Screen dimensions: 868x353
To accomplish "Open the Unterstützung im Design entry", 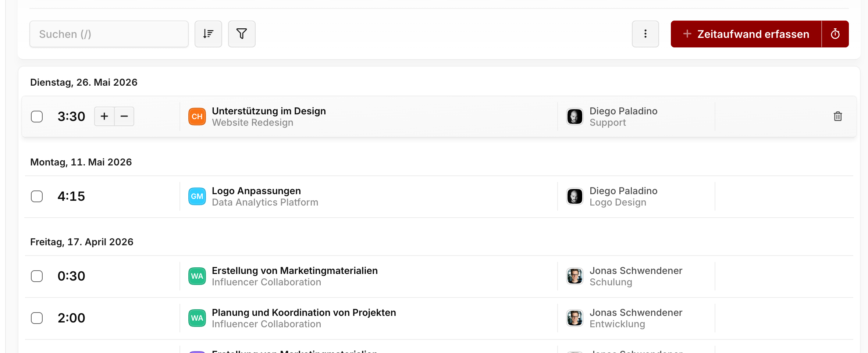I will click(269, 111).
